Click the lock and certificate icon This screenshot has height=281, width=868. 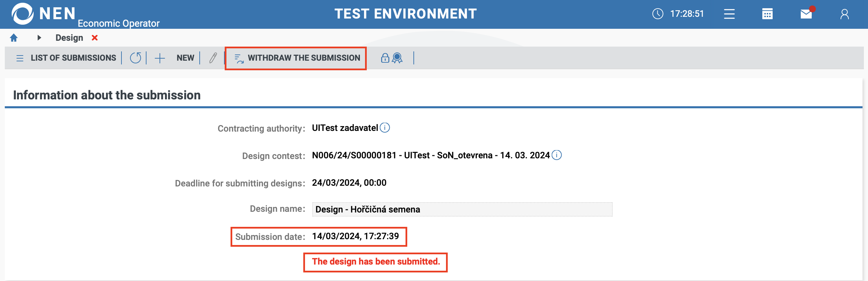391,58
